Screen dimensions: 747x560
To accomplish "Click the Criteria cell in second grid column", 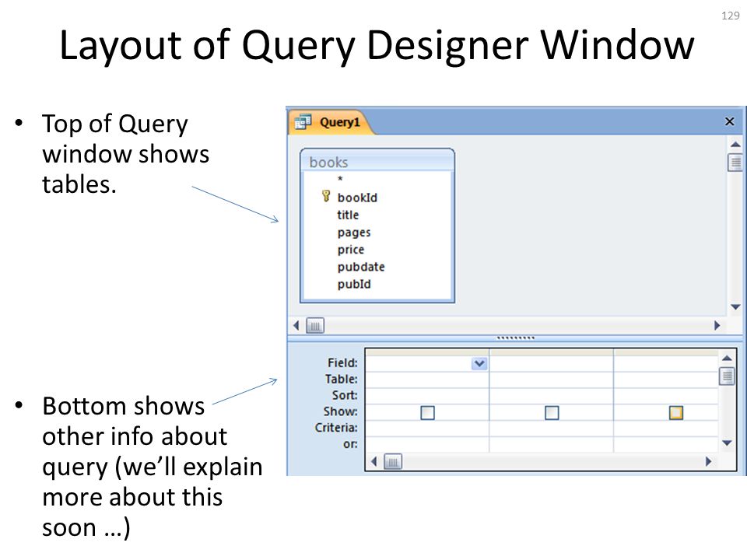I will pyautogui.click(x=552, y=429).
